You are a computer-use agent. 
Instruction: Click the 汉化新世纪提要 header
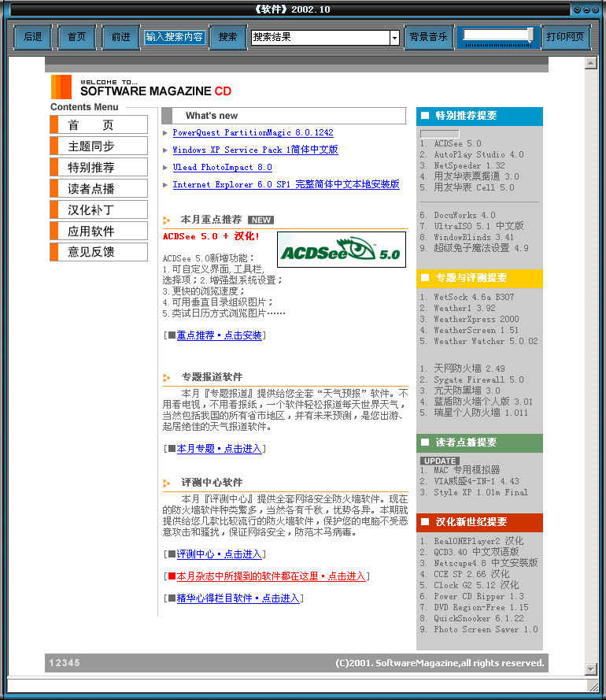pyautogui.click(x=480, y=522)
